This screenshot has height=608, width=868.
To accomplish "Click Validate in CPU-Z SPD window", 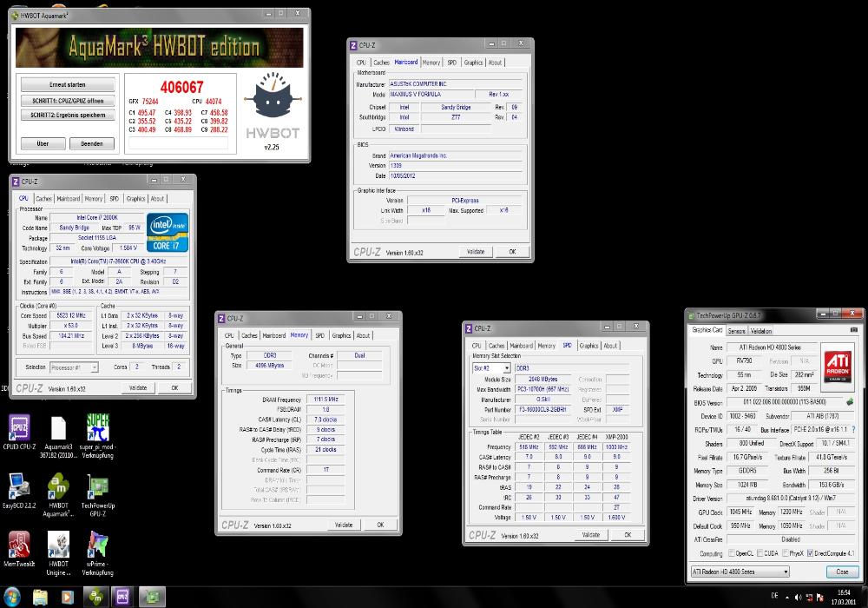I will (x=590, y=535).
